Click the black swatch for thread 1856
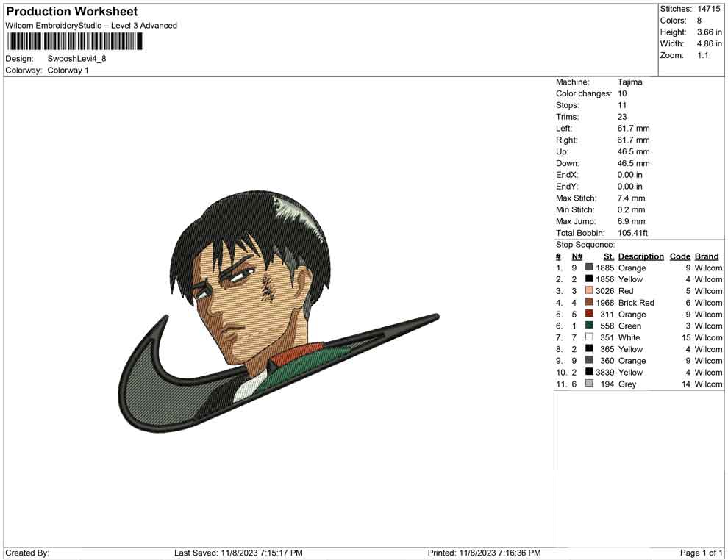 coord(589,279)
